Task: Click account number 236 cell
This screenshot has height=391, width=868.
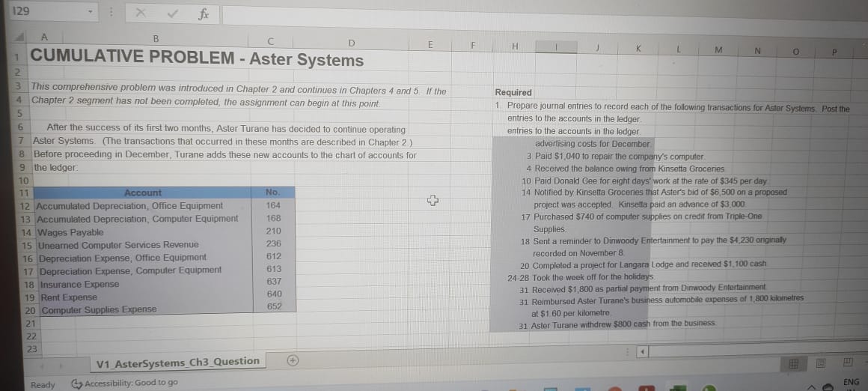Action: [274, 243]
